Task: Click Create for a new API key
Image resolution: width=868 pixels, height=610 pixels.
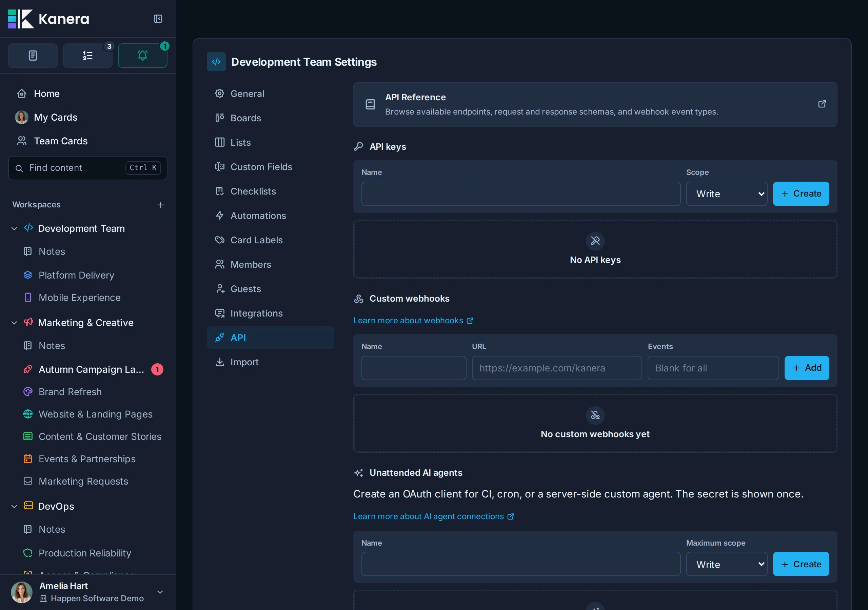Action: click(x=801, y=194)
